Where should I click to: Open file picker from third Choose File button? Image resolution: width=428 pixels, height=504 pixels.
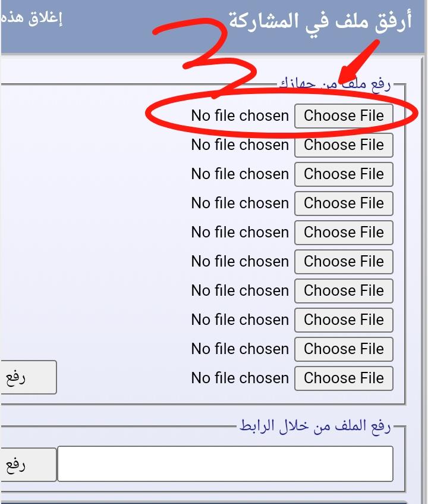pos(344,174)
